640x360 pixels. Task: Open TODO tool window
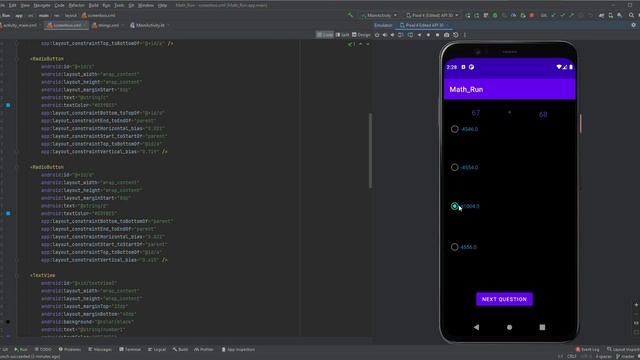43,349
